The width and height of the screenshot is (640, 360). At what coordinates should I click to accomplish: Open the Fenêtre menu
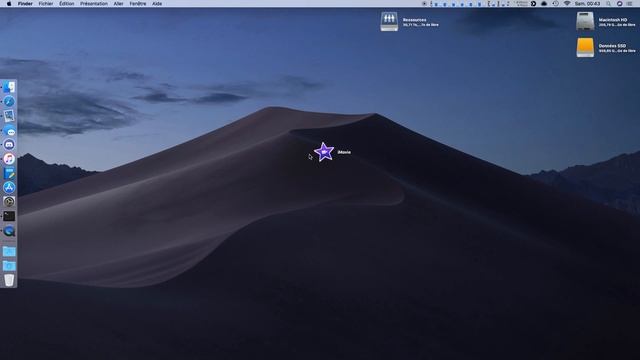click(x=138, y=4)
